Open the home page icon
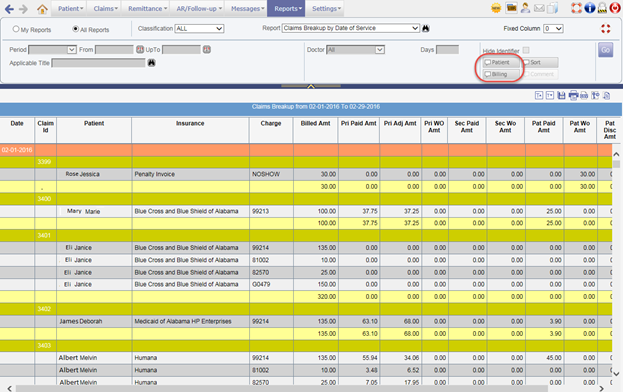 [42, 9]
